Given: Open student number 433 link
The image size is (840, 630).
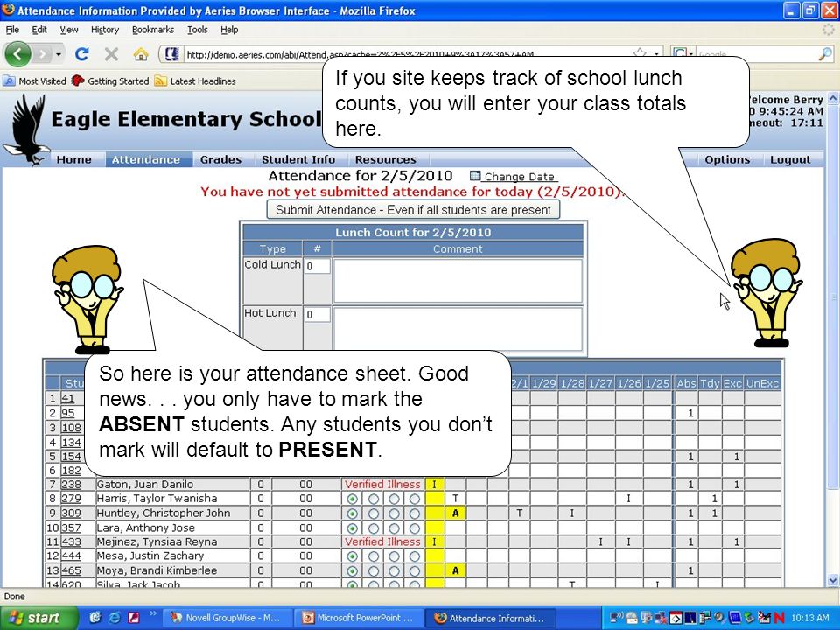Looking at the screenshot, I should pos(71,542).
